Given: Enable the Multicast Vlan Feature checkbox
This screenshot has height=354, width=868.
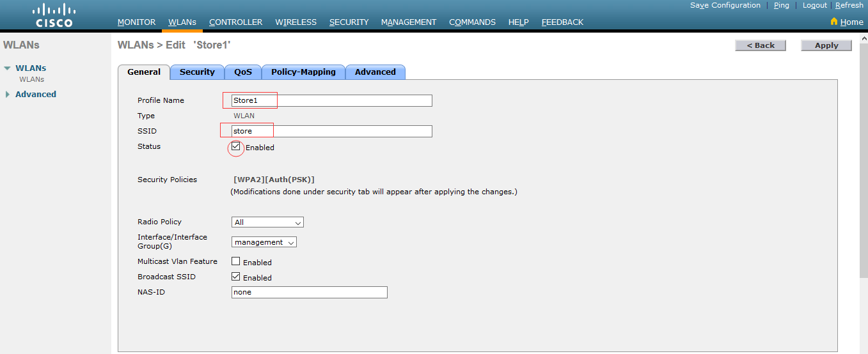Looking at the screenshot, I should [236, 261].
